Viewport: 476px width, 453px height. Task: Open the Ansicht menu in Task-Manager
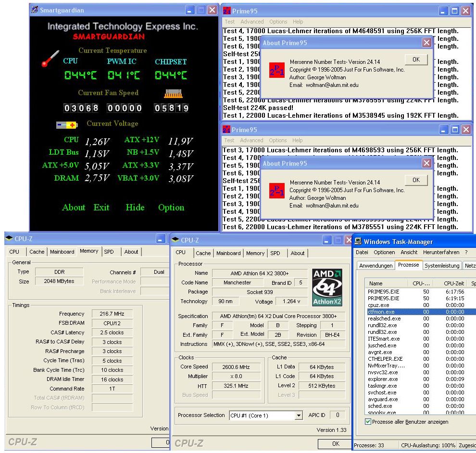pos(409,252)
